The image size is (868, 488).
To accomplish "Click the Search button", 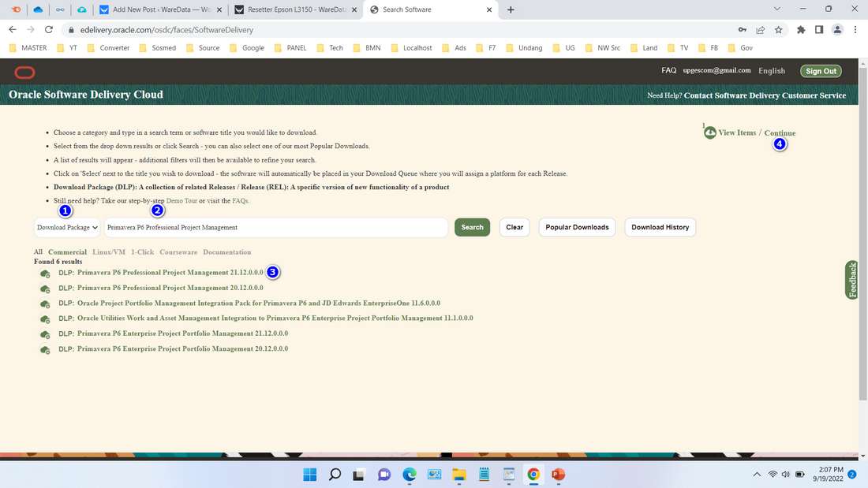I will click(x=471, y=227).
